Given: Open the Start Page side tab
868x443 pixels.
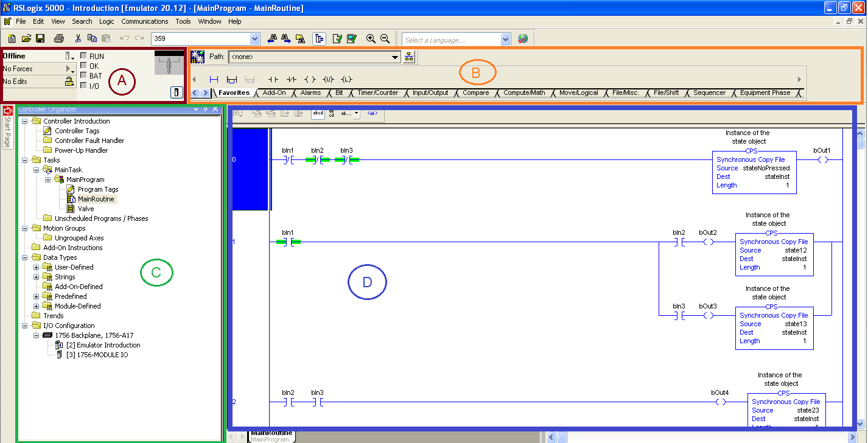Looking at the screenshot, I should tap(7, 127).
